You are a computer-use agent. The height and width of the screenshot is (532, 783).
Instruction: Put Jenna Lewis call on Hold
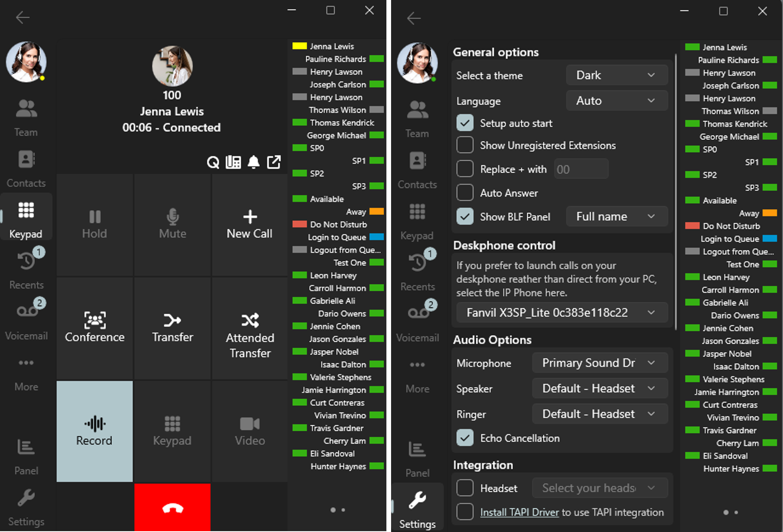(x=94, y=225)
